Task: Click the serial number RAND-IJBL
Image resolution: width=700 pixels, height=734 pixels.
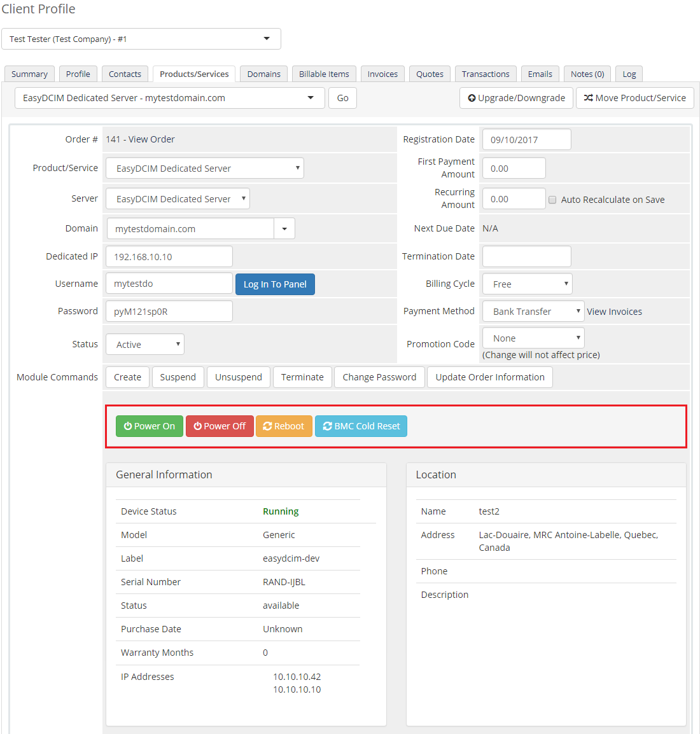Action: tap(284, 582)
